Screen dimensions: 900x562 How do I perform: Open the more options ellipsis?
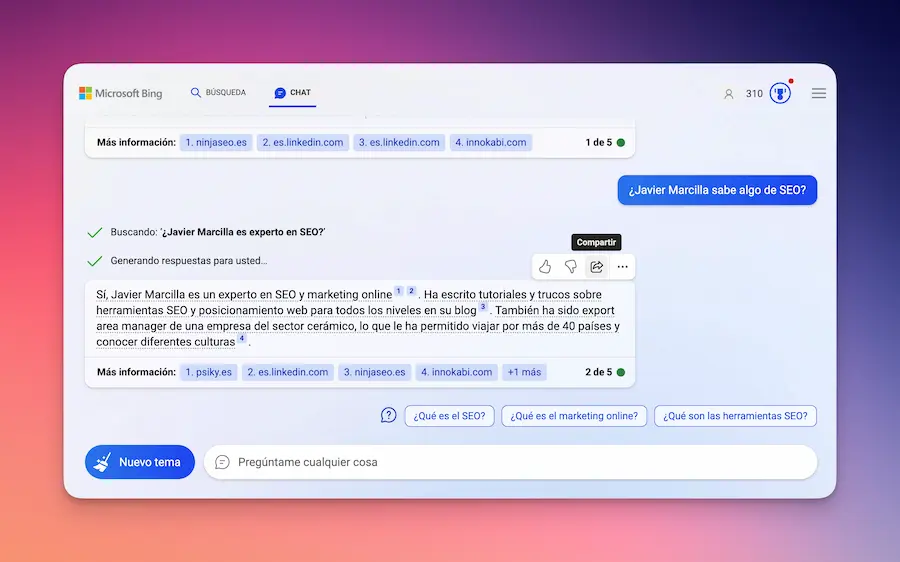[x=622, y=266]
